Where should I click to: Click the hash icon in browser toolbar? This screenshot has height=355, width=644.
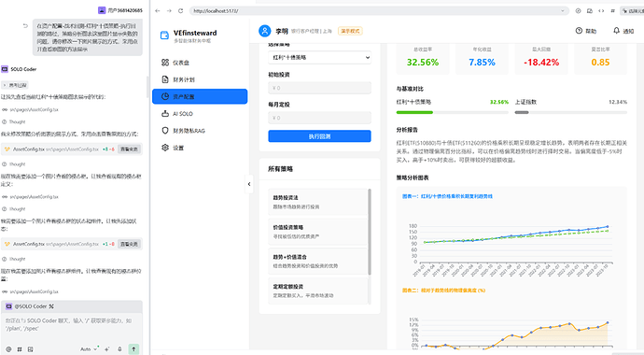[x=612, y=10]
